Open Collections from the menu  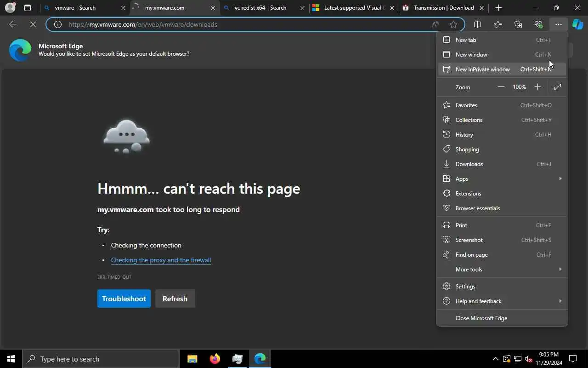coord(502,120)
